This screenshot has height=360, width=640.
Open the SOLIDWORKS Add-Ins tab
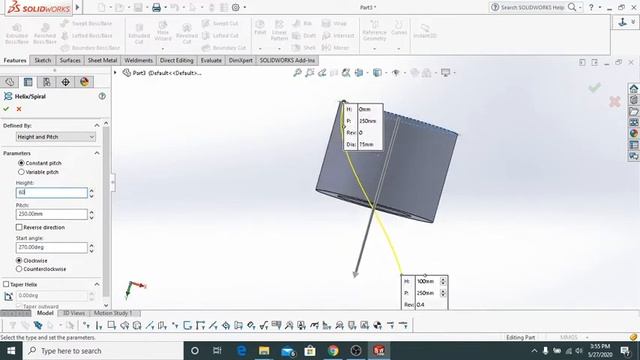click(287, 60)
